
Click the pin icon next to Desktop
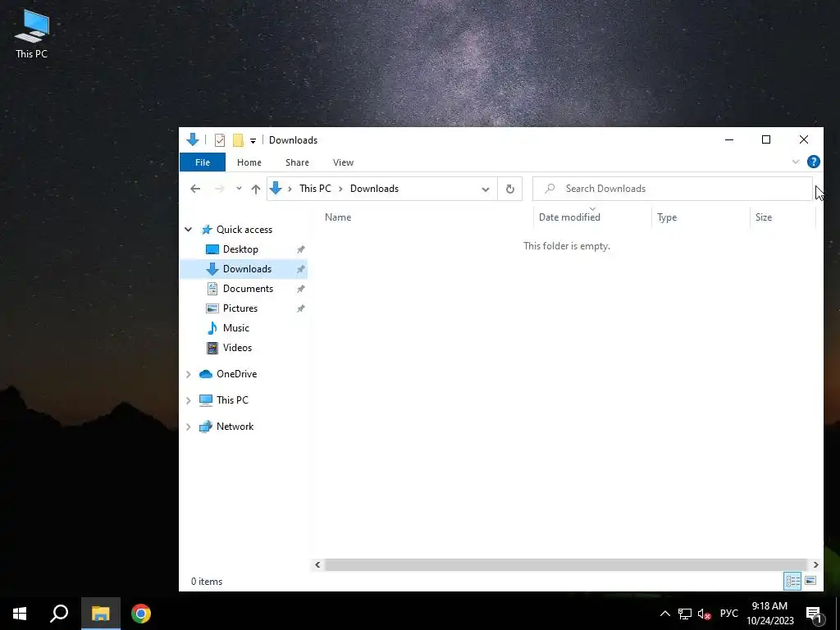(300, 249)
